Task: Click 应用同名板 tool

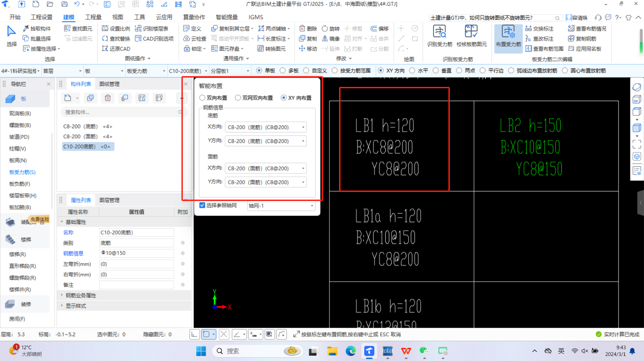Action: coord(585,49)
